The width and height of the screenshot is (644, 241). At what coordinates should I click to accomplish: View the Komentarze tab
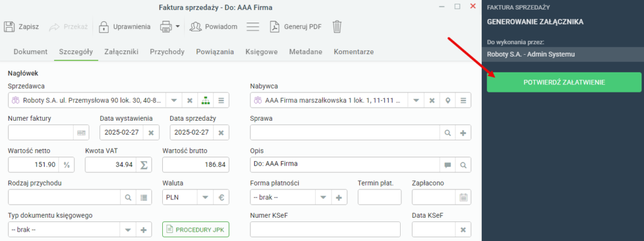(353, 52)
